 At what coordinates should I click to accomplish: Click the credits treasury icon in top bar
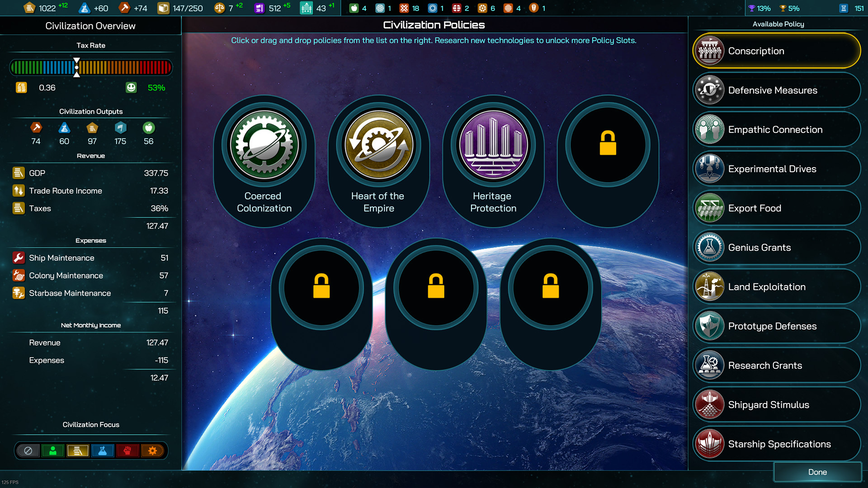[29, 8]
